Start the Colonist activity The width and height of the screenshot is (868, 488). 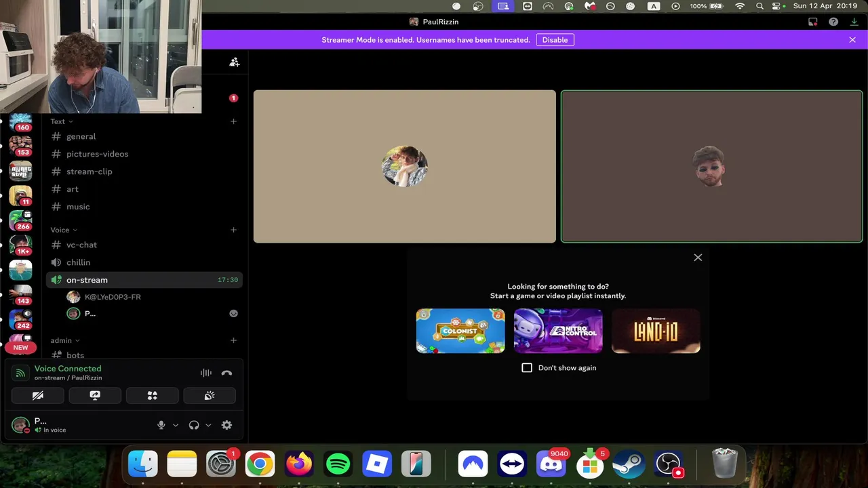[460, 331]
